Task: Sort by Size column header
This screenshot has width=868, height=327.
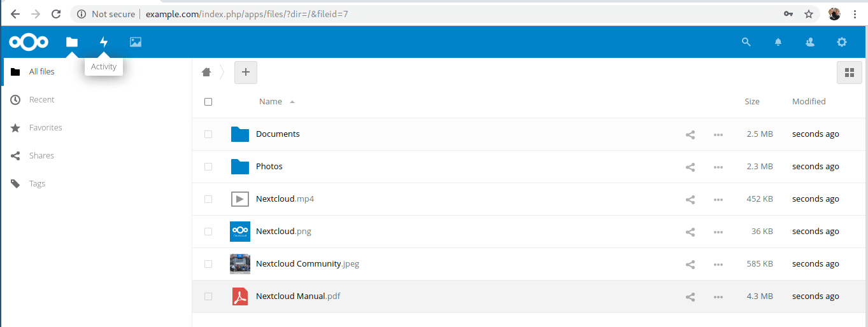Action: click(752, 102)
